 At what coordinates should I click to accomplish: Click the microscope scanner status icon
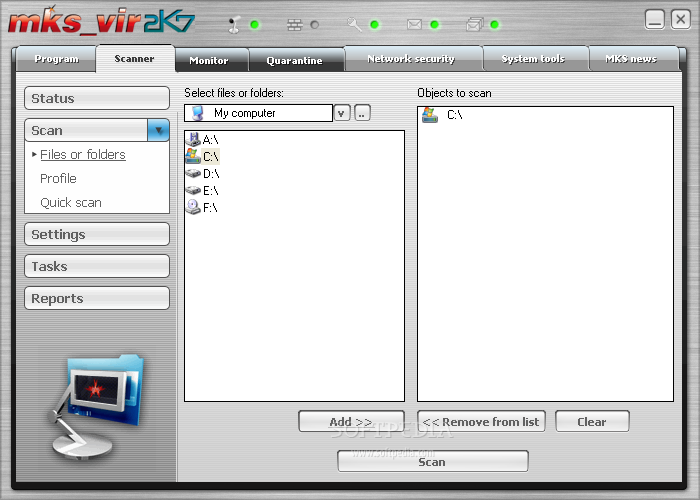click(234, 25)
